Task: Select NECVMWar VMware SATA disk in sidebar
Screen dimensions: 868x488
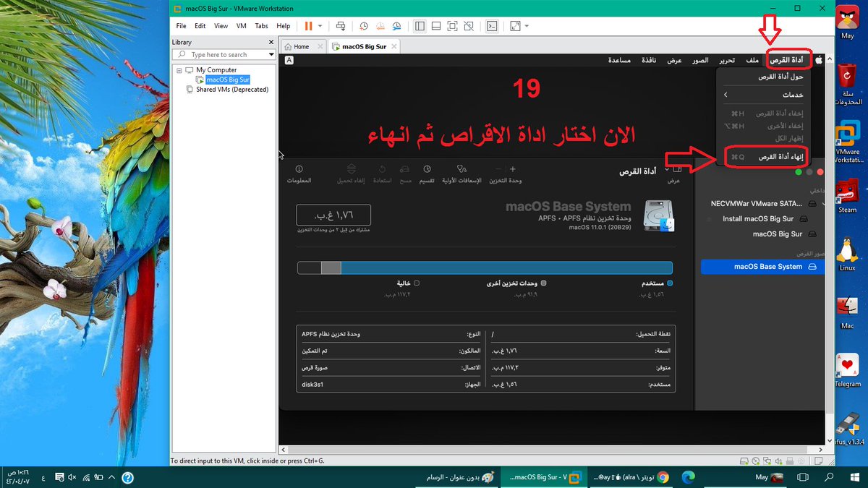Action: [x=757, y=204]
